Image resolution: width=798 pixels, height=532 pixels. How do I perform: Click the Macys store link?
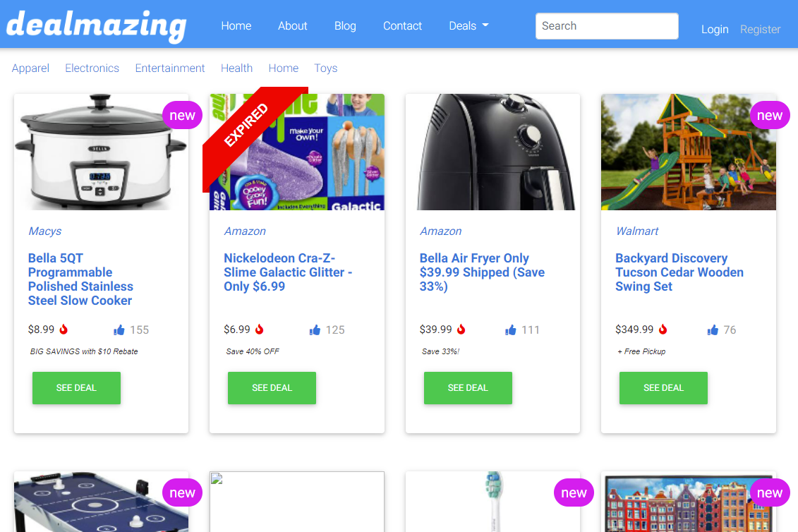point(44,231)
